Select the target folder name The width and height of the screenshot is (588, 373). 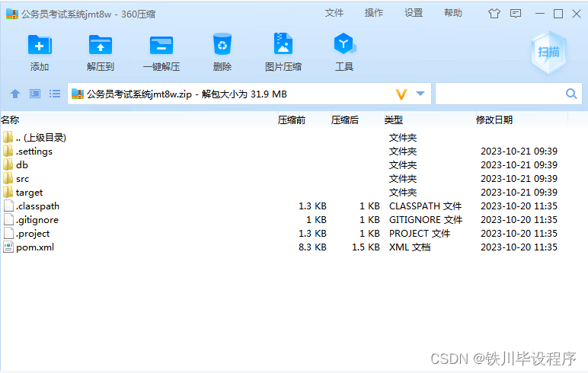click(29, 193)
